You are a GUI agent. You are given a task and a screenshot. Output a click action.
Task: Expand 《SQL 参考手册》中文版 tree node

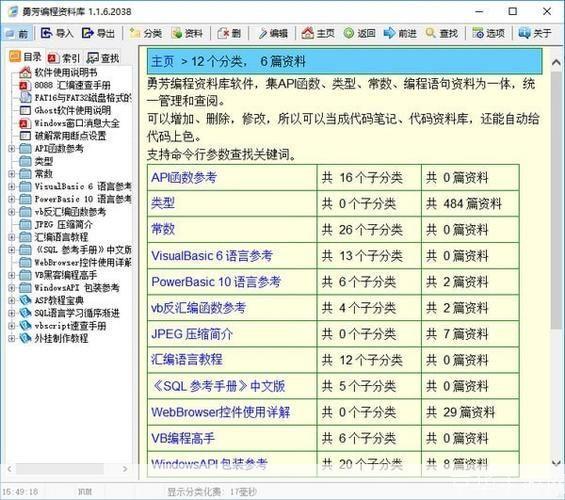pos(12,250)
